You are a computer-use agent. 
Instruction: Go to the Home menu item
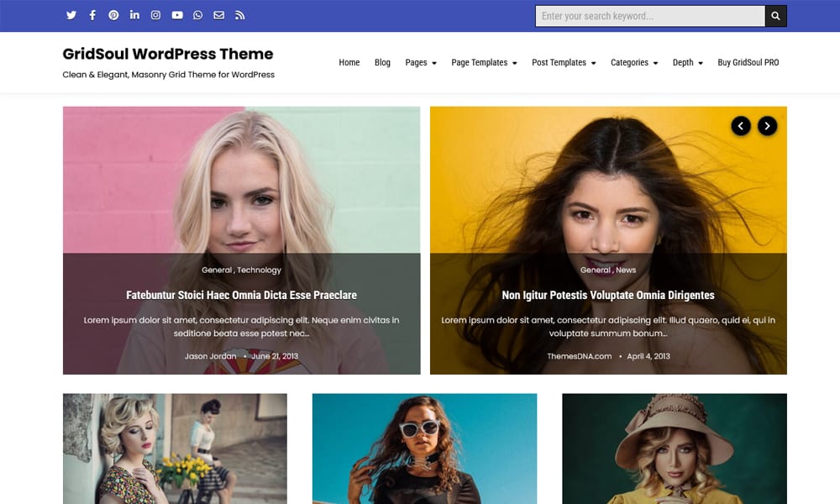(x=349, y=63)
